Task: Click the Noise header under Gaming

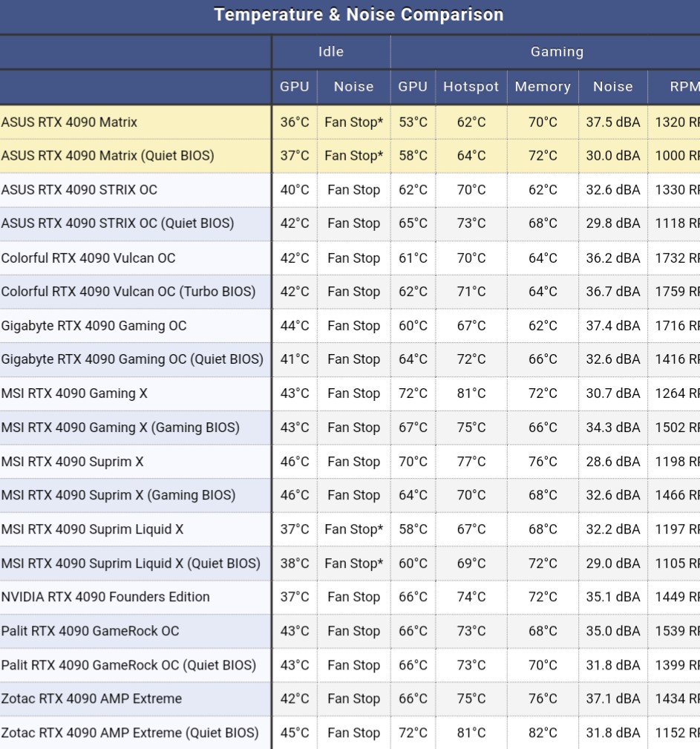Action: (612, 87)
